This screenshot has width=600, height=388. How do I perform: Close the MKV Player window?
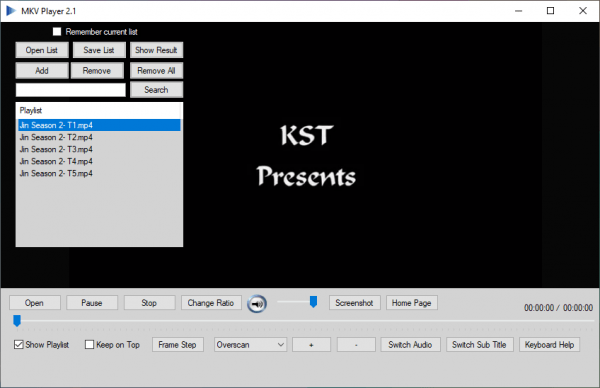(583, 11)
